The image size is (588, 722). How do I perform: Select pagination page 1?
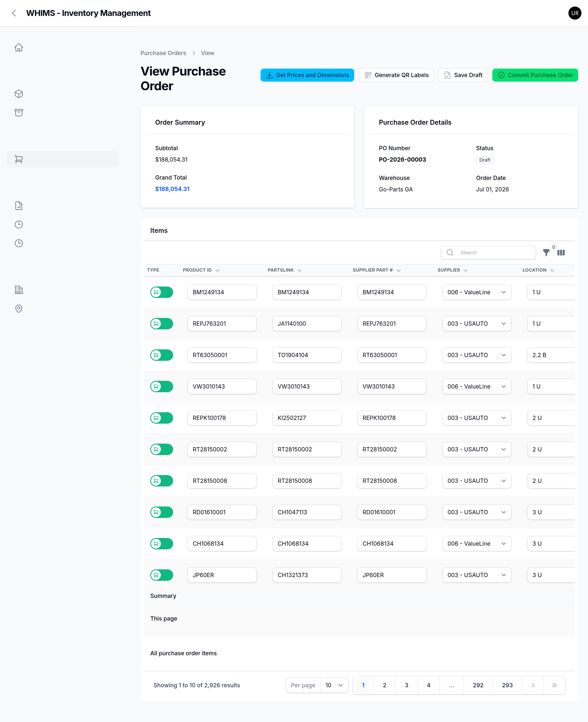coord(363,685)
